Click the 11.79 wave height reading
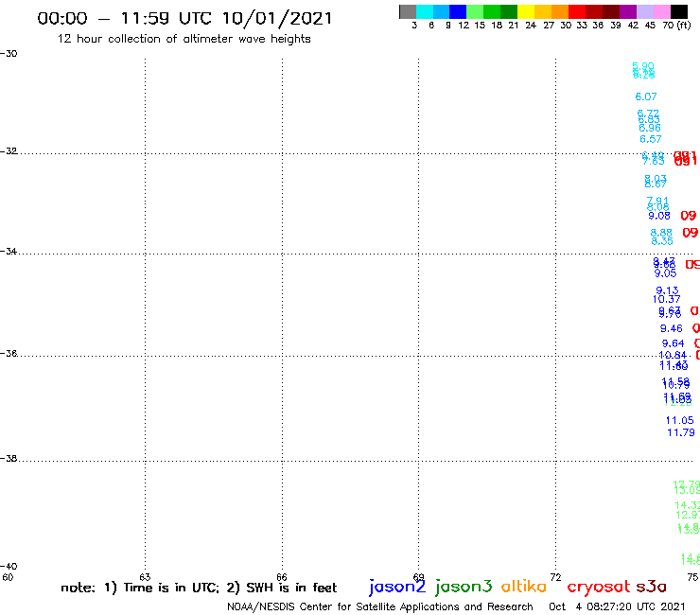 point(681,432)
